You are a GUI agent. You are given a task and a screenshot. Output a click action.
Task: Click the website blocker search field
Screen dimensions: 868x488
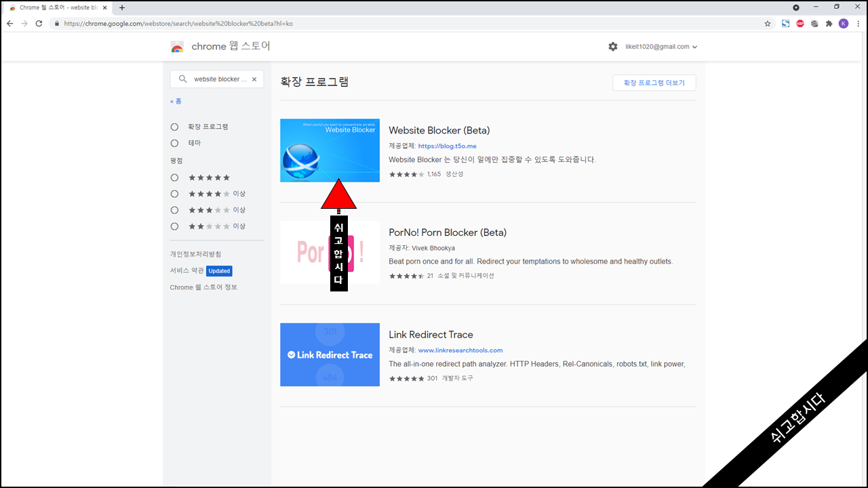click(216, 79)
